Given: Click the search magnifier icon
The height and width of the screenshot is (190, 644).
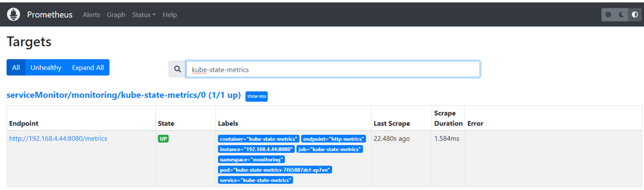Looking at the screenshot, I should [177, 69].
